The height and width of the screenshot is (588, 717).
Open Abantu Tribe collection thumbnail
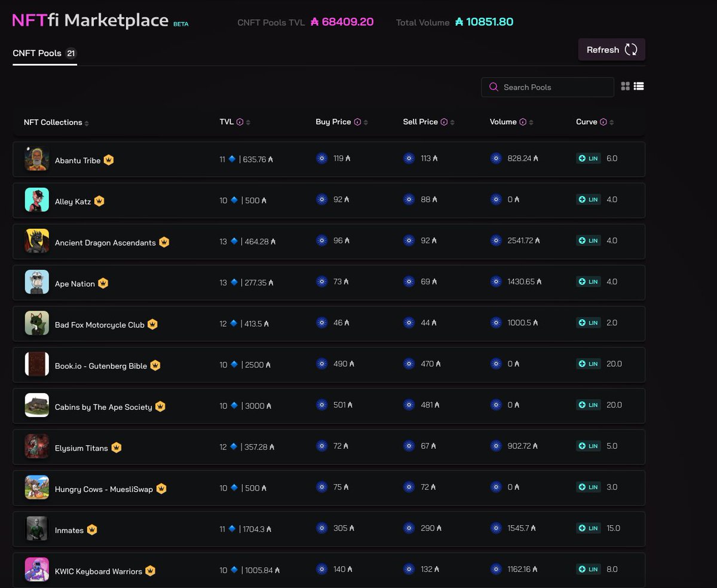(x=37, y=159)
